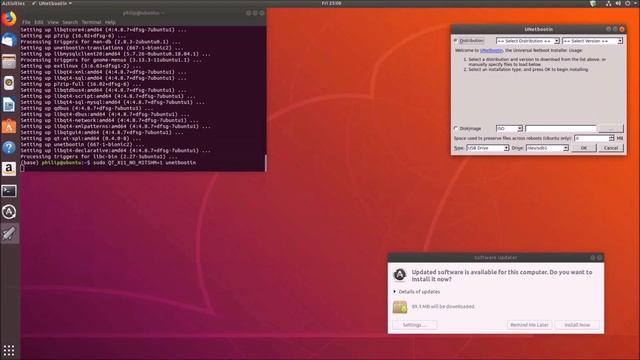Viewport: 640px width, 360px height.
Task: Open the Drive selection dropdown
Action: click(547, 148)
